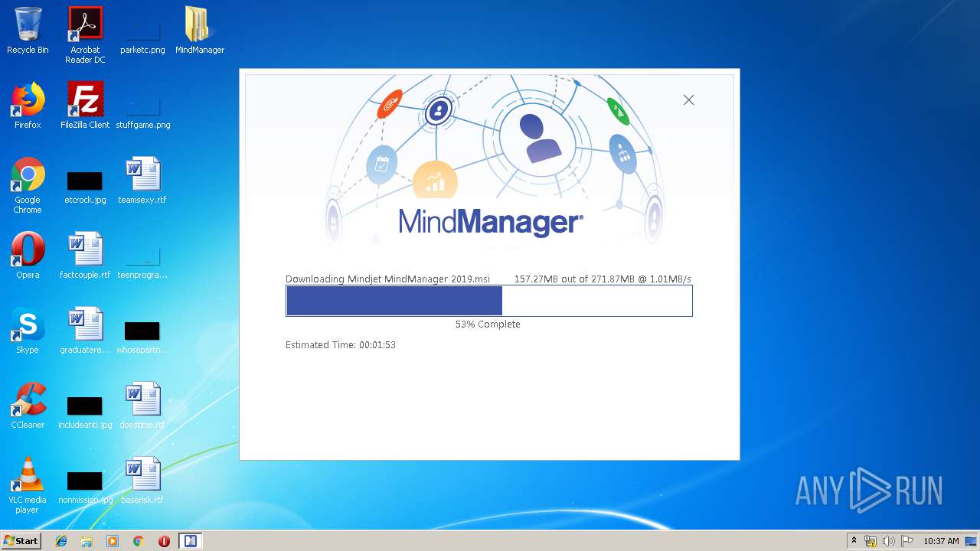Select etcrock.jpg file on desktop
Viewport: 980px width, 551px height.
(85, 187)
